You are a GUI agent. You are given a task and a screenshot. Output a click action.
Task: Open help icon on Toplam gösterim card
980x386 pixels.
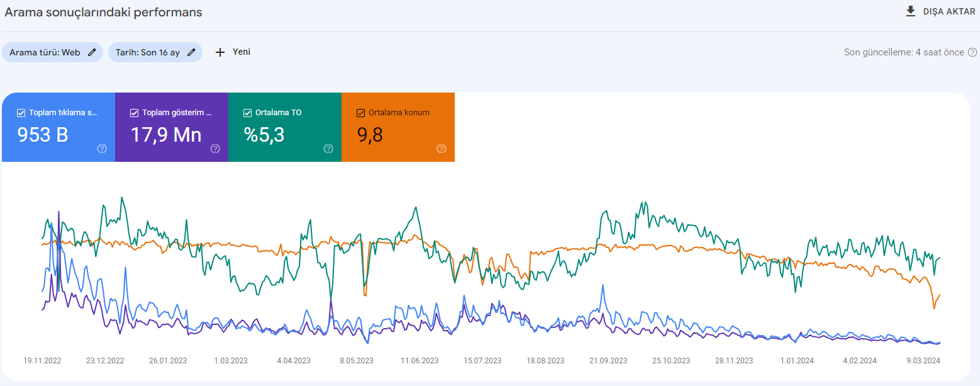[215, 149]
